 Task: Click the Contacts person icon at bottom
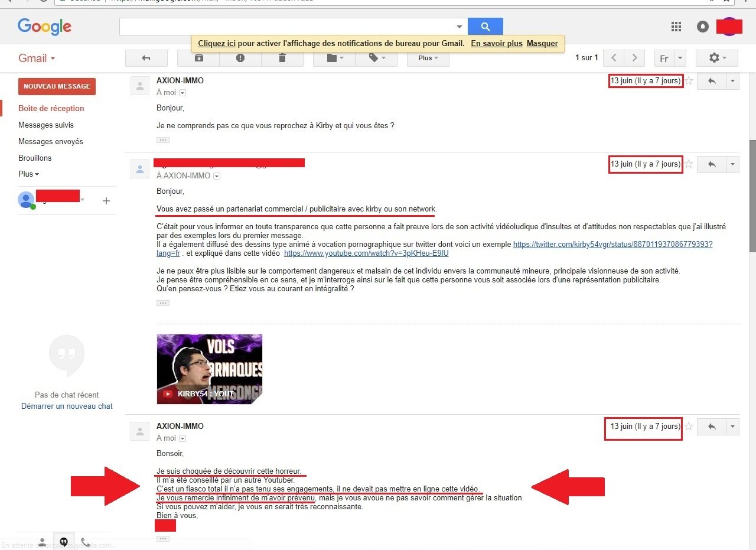tap(42, 542)
